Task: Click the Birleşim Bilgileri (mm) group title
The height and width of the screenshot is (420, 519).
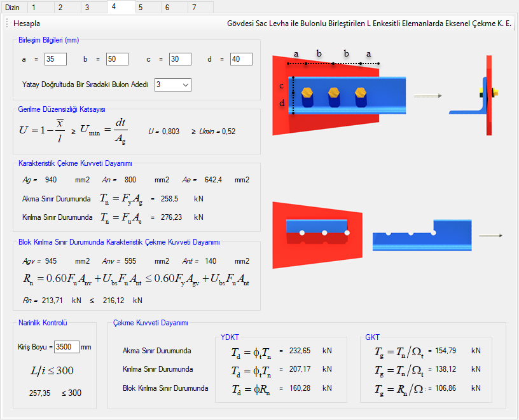Action: (48, 40)
